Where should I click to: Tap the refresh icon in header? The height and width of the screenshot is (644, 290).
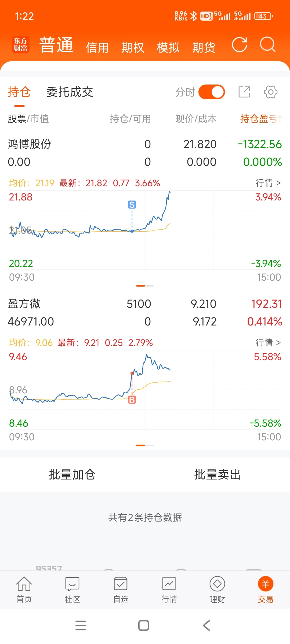click(x=240, y=44)
